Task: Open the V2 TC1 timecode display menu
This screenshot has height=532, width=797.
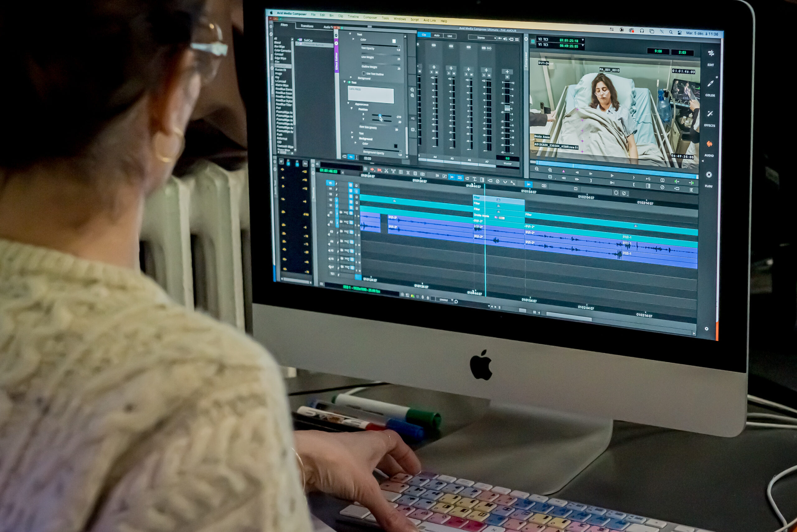Action: tap(583, 40)
